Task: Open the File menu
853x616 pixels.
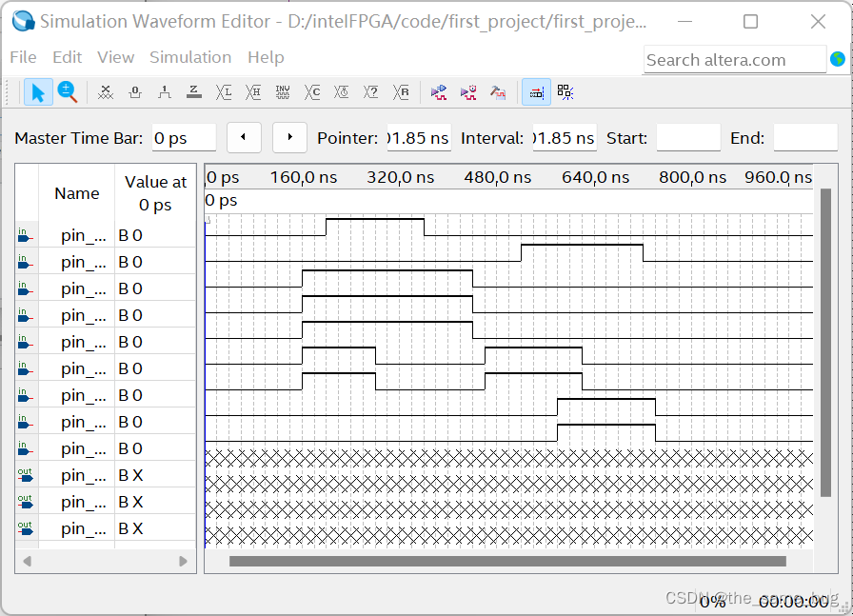Action: click(x=23, y=57)
